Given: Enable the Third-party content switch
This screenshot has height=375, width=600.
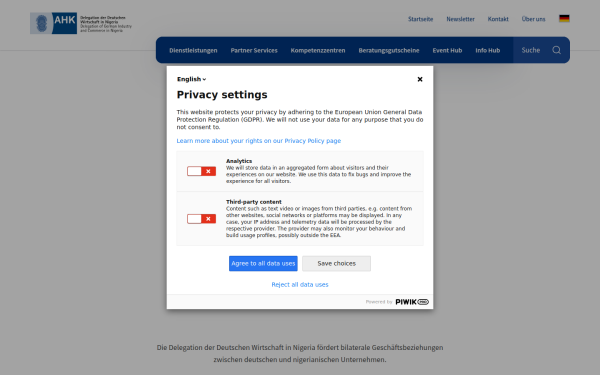Looking at the screenshot, I should tap(201, 219).
